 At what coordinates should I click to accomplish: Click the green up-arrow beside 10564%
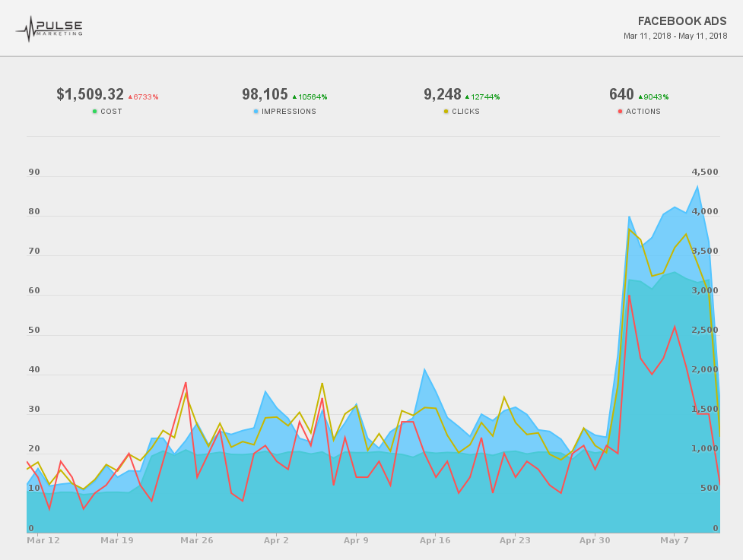[x=294, y=97]
